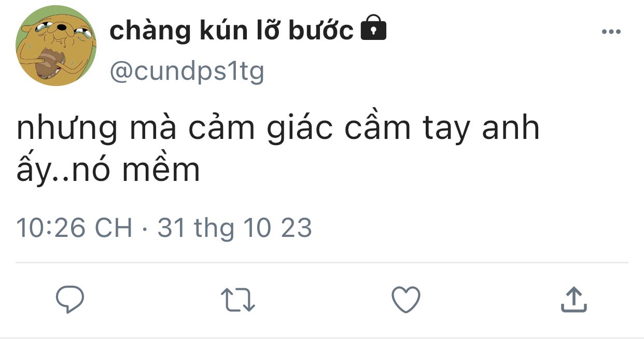Image resolution: width=644 pixels, height=339 pixels.
Task: Open the crying dog profile avatar
Action: [56, 46]
